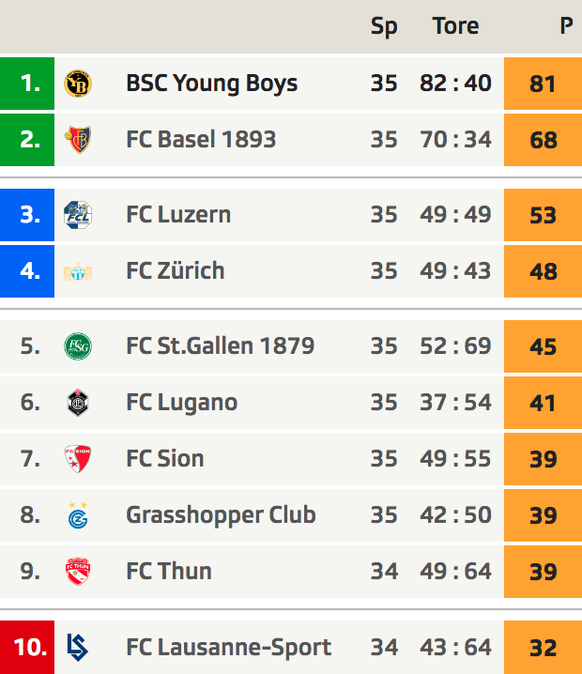
Task: Click the Grasshopper Club logo with stars
Action: (x=78, y=515)
